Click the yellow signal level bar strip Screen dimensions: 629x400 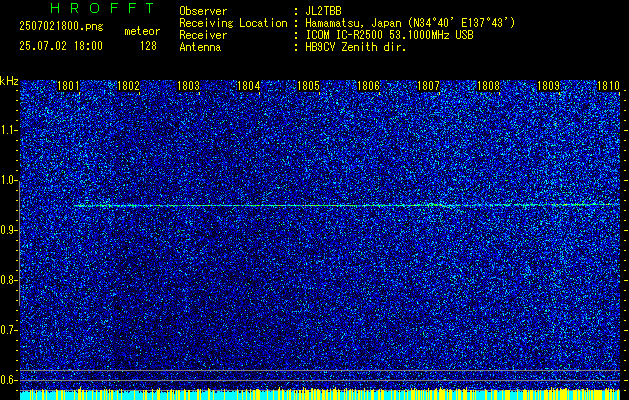coord(320,394)
